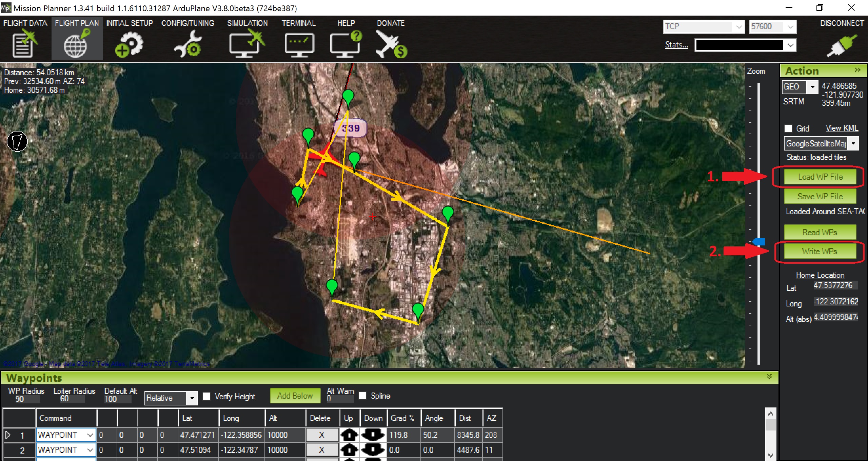Click the Donate airplane icon
868x461 pixels.
(x=391, y=45)
